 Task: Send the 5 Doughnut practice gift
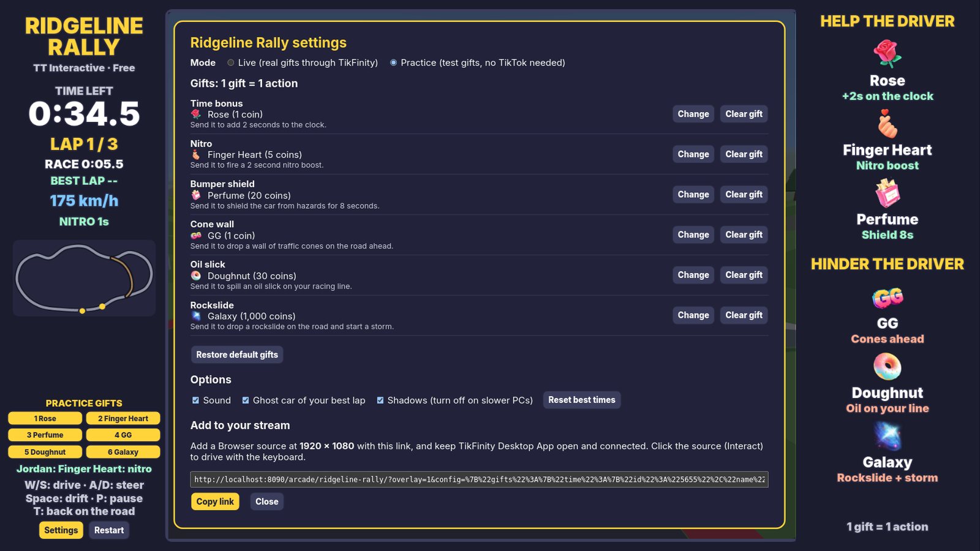[45, 452]
